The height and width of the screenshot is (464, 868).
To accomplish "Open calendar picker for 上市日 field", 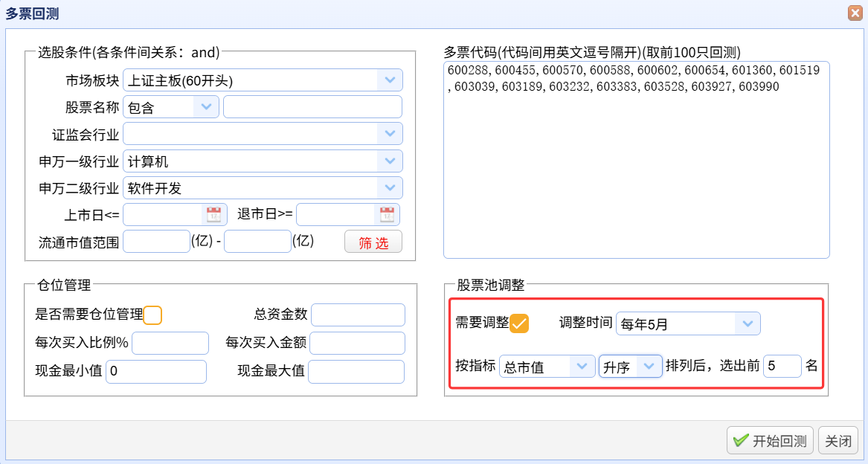I will pos(213,215).
